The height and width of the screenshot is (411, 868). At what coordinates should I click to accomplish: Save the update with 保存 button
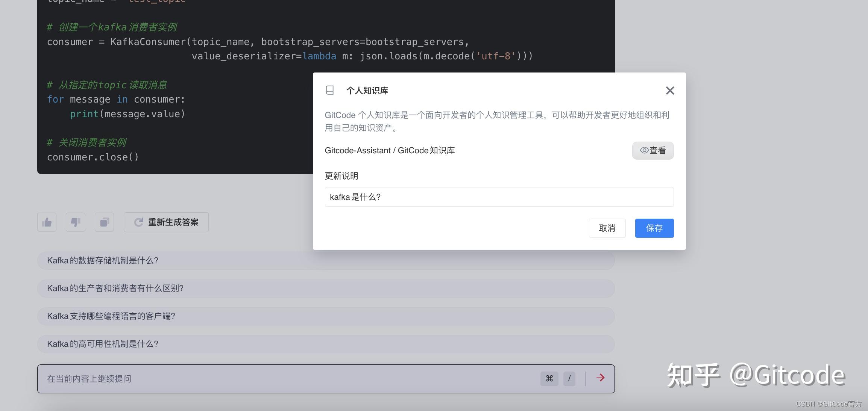(x=654, y=228)
